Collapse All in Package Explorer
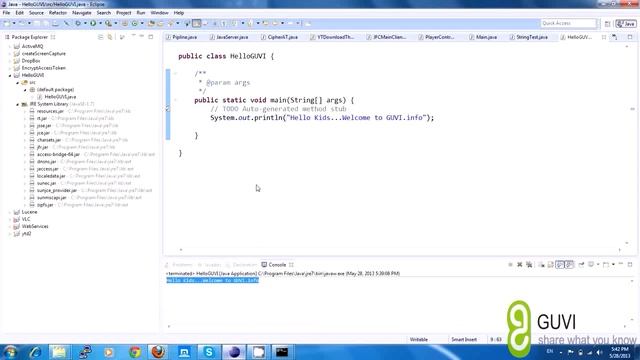The height and width of the screenshot is (360, 640). (100, 37)
